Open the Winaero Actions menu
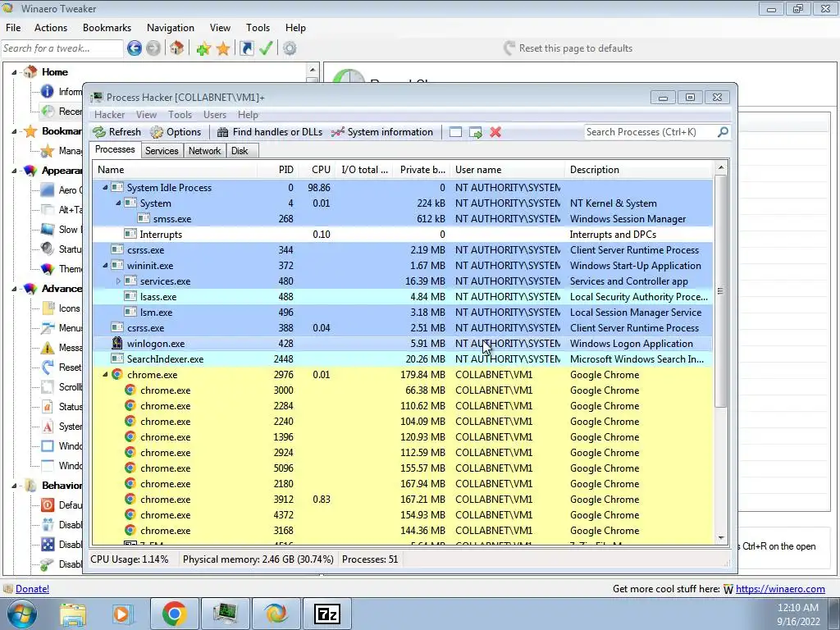The width and height of the screenshot is (840, 630). click(51, 28)
